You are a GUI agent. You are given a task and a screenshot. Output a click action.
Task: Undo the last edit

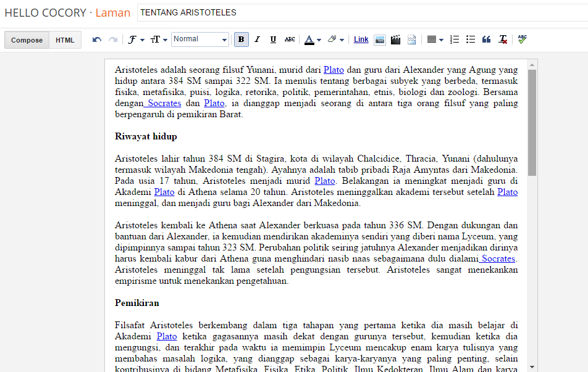[97, 39]
